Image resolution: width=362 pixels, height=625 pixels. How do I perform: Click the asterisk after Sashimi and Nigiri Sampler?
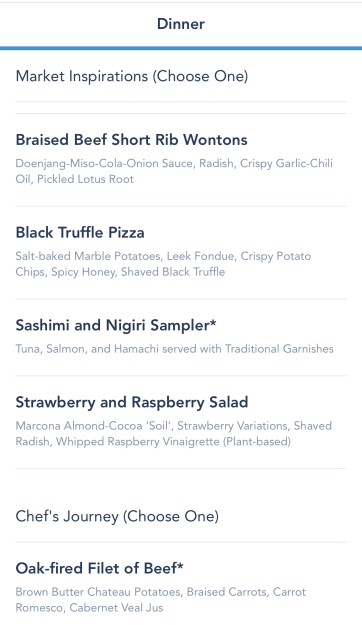click(x=213, y=322)
